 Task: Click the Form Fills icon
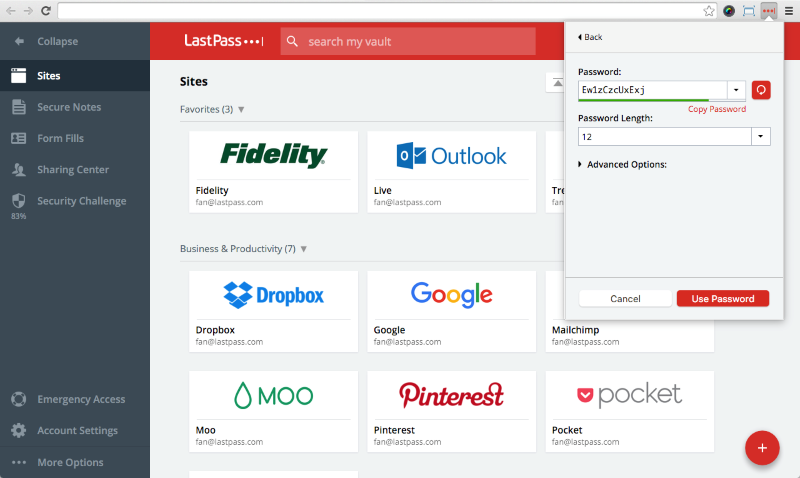click(19, 138)
